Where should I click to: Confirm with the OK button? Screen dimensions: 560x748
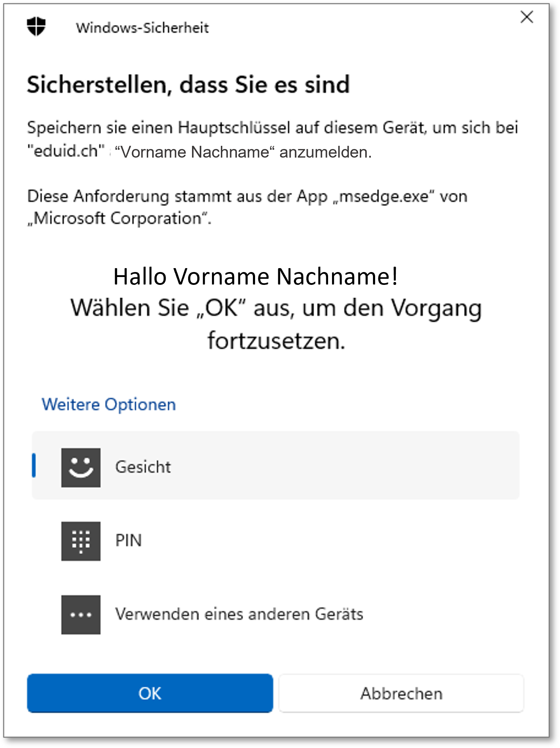pos(150,693)
